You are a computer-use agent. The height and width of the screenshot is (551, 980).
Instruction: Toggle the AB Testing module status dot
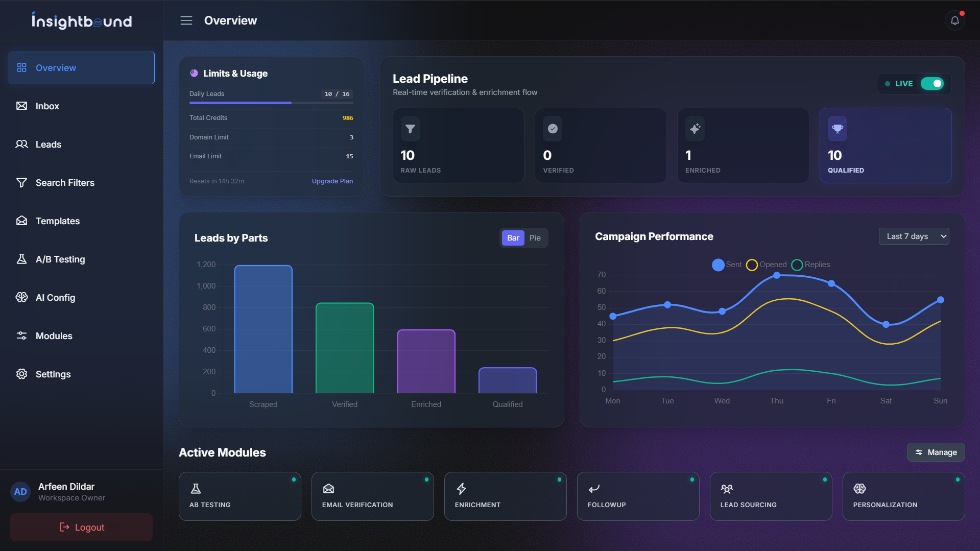294,480
